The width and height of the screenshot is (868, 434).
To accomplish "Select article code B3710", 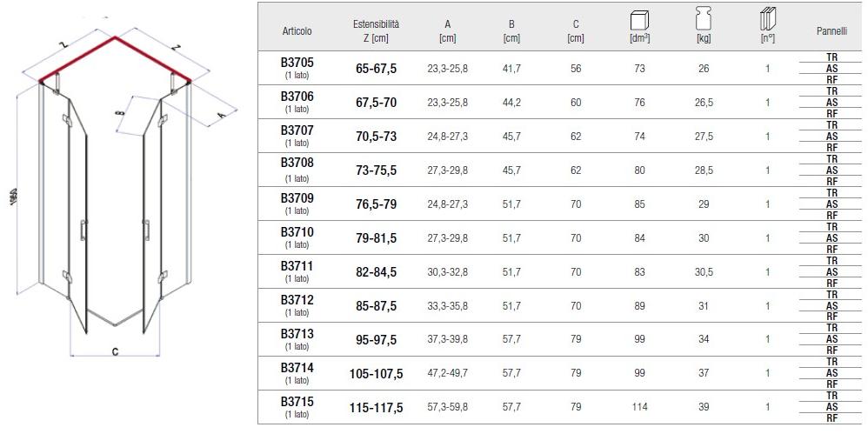I will (297, 232).
